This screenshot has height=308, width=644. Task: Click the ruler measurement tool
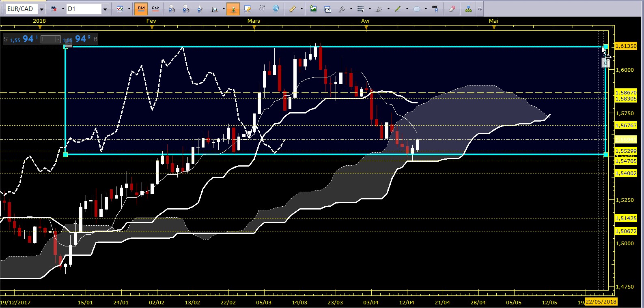tap(292, 9)
